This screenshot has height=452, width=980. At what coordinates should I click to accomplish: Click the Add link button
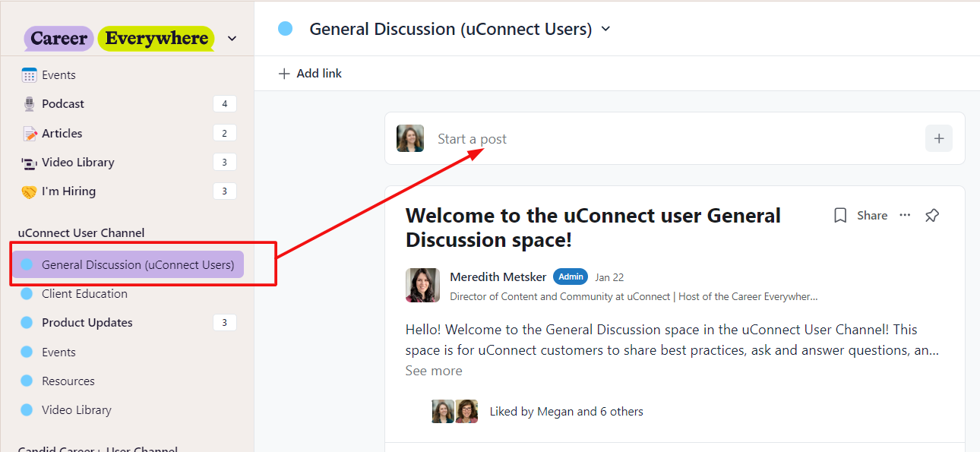click(311, 74)
